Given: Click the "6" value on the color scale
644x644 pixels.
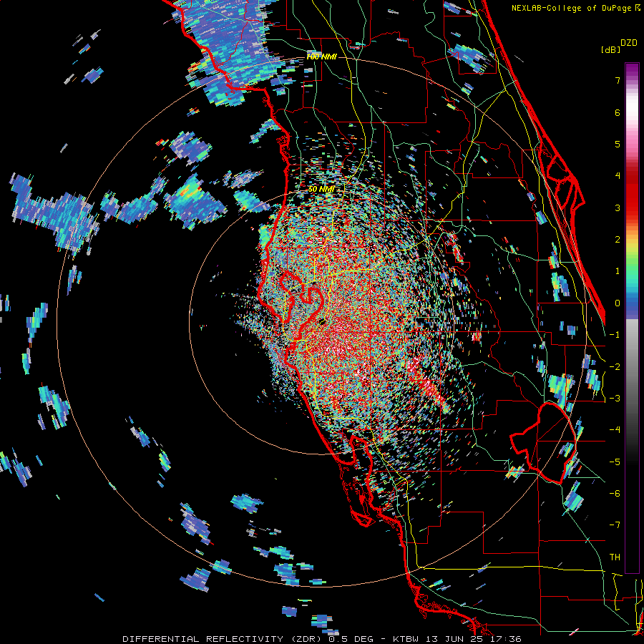Looking at the screenshot, I should (618, 112).
